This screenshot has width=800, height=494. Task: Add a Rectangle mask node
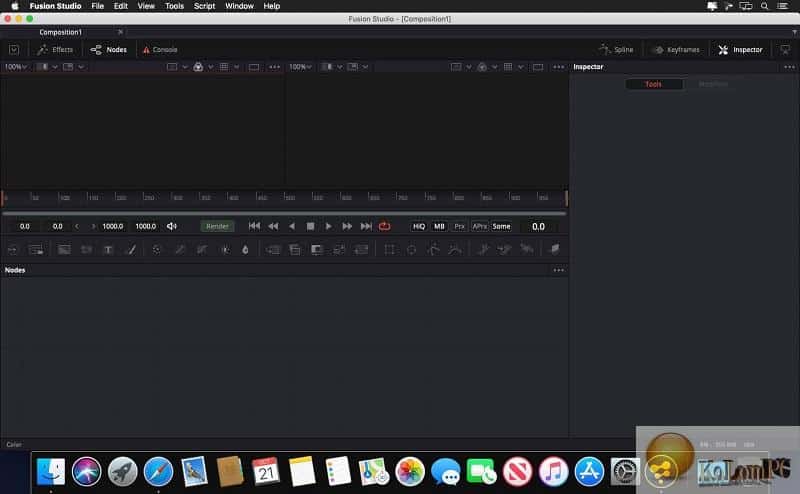coord(389,250)
